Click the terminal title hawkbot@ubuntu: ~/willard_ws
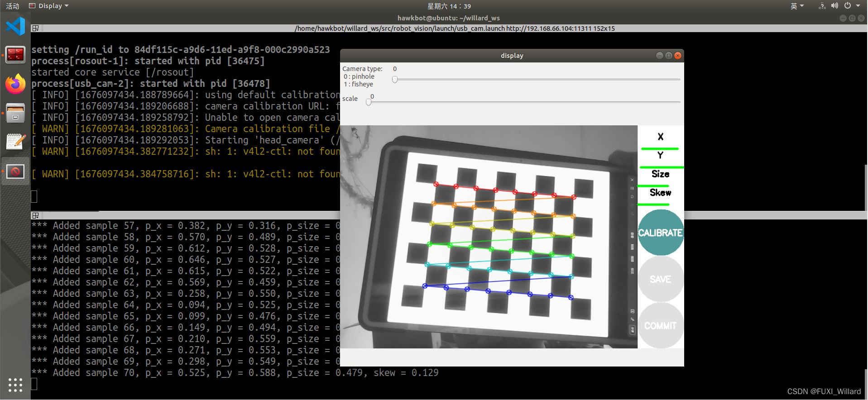The width and height of the screenshot is (868, 400). pos(448,18)
